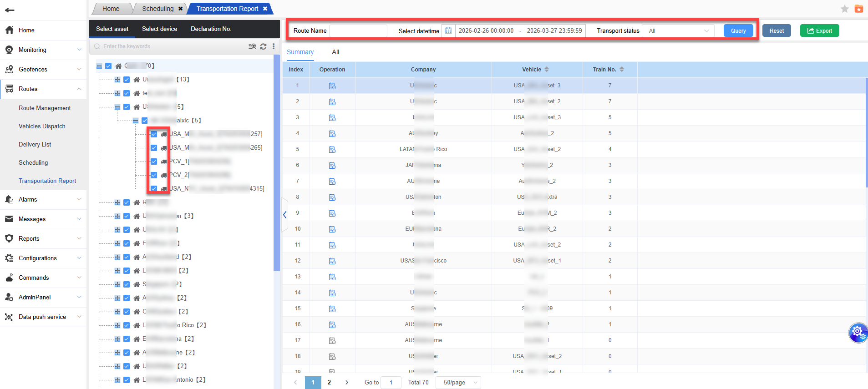Screen dimensions: 868x389
Task: Switch to the Select device tab
Action: (159, 29)
